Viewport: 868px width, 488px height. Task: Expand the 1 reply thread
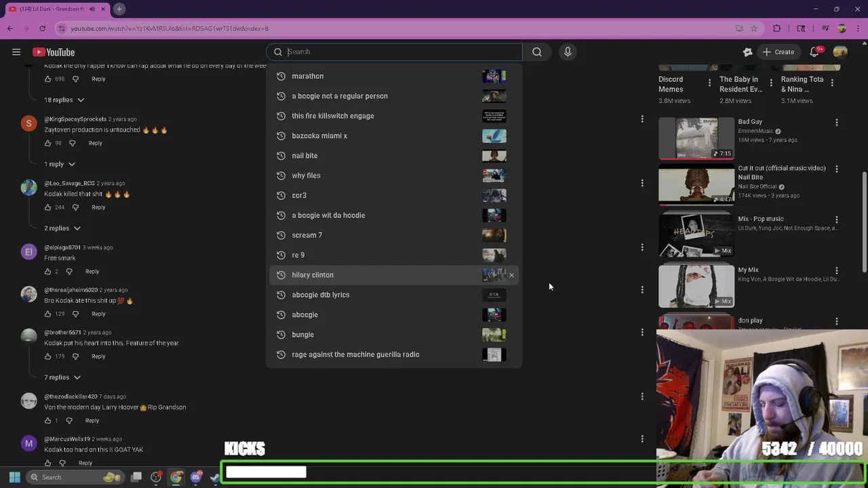60,164
